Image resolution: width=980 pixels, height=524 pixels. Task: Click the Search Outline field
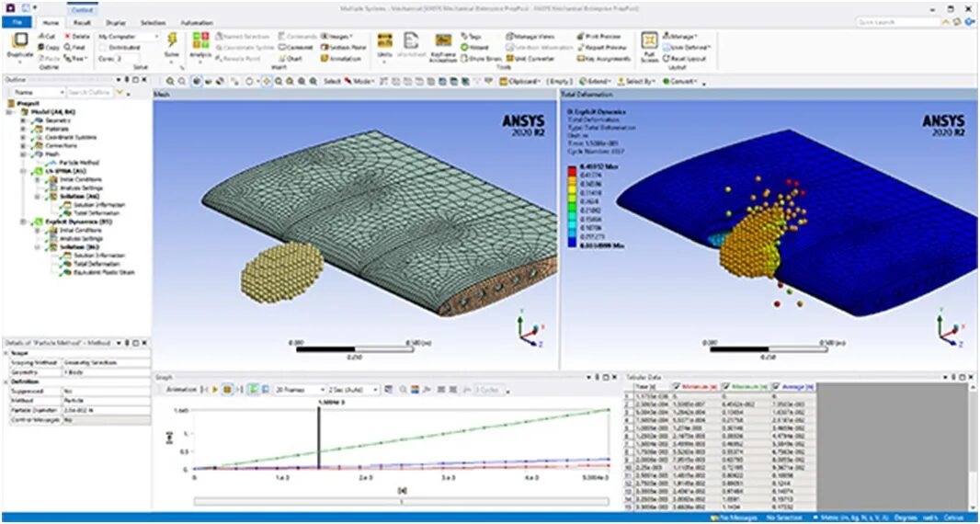point(89,93)
